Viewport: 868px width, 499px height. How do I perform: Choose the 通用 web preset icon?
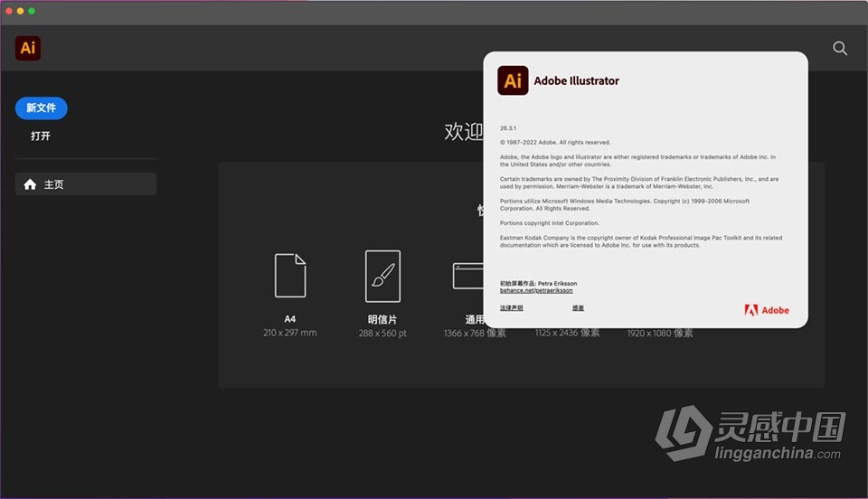pyautogui.click(x=468, y=276)
